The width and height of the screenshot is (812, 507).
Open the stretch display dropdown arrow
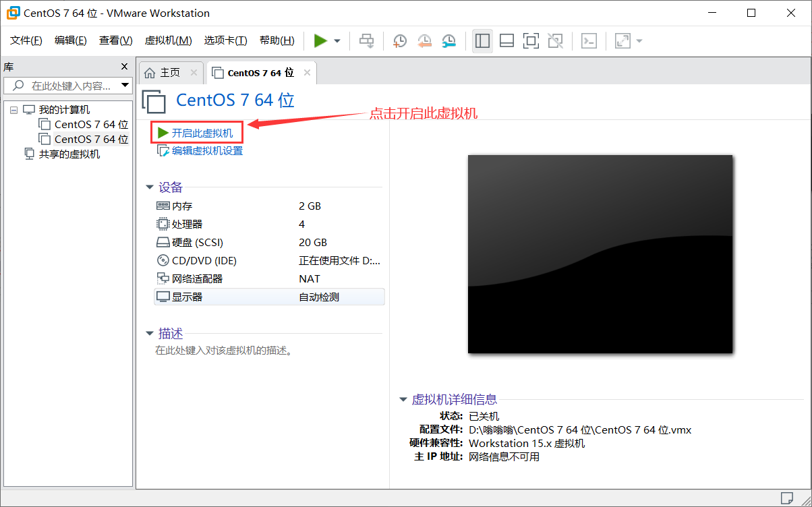click(639, 41)
